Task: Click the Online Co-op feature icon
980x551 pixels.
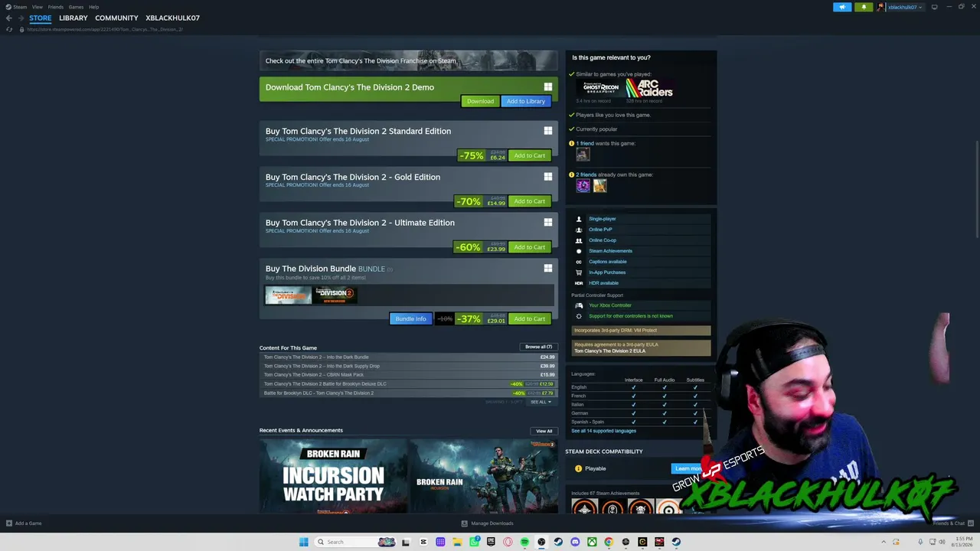Action: pos(579,240)
